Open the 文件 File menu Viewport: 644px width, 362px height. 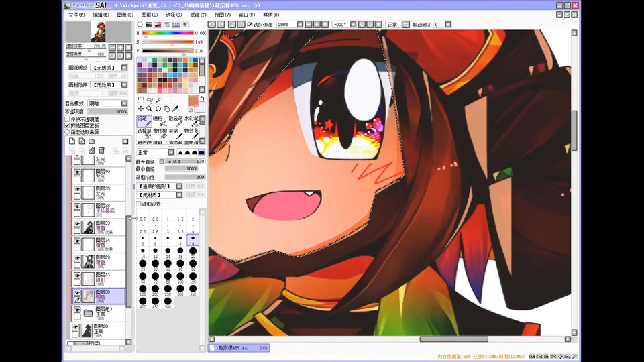76,15
